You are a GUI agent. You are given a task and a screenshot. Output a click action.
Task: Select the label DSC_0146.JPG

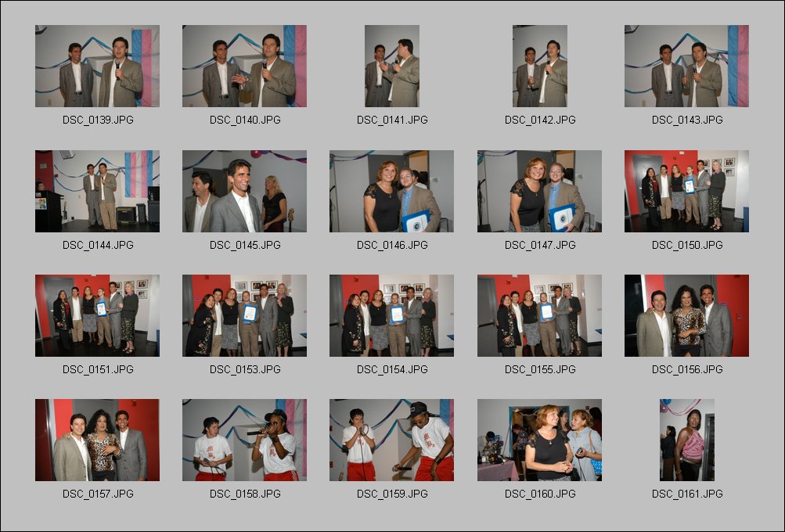pos(392,245)
